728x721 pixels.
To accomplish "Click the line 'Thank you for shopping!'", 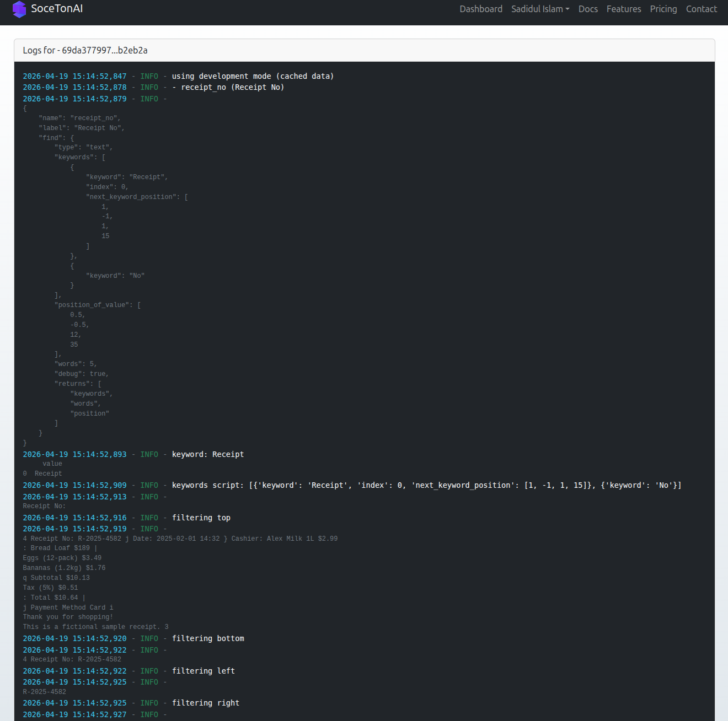I will click(68, 617).
